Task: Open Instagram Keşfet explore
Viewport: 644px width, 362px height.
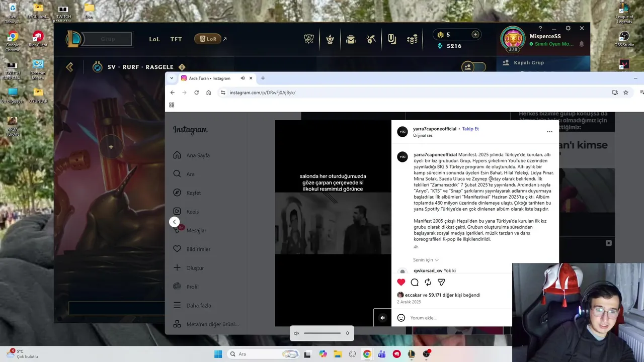Action: click(x=187, y=193)
